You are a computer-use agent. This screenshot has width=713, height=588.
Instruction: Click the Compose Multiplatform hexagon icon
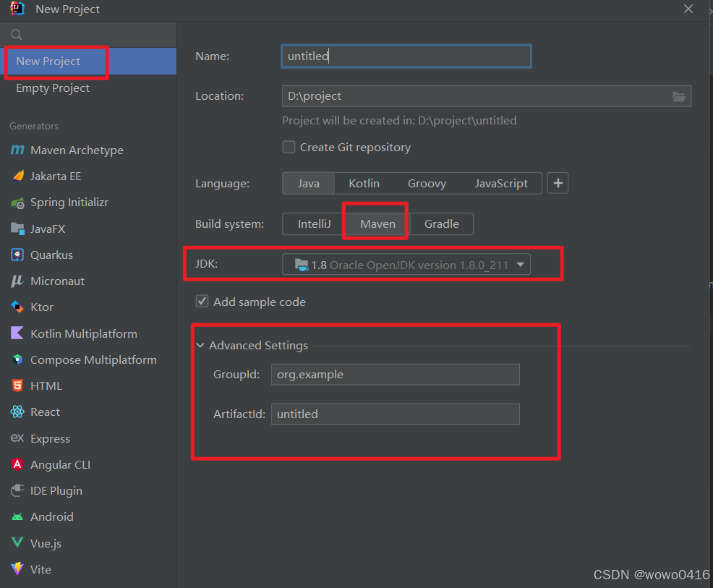(x=17, y=359)
